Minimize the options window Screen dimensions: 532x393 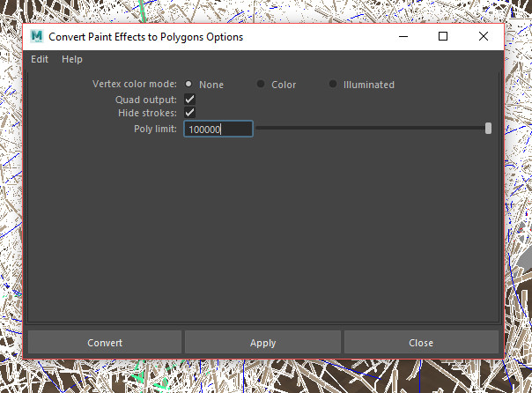403,36
